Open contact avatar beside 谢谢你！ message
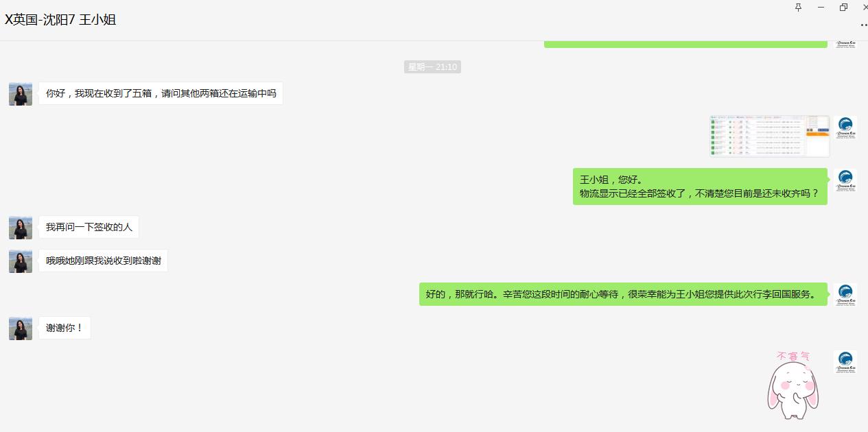Screen dimensions: 868x432 click(x=21, y=328)
